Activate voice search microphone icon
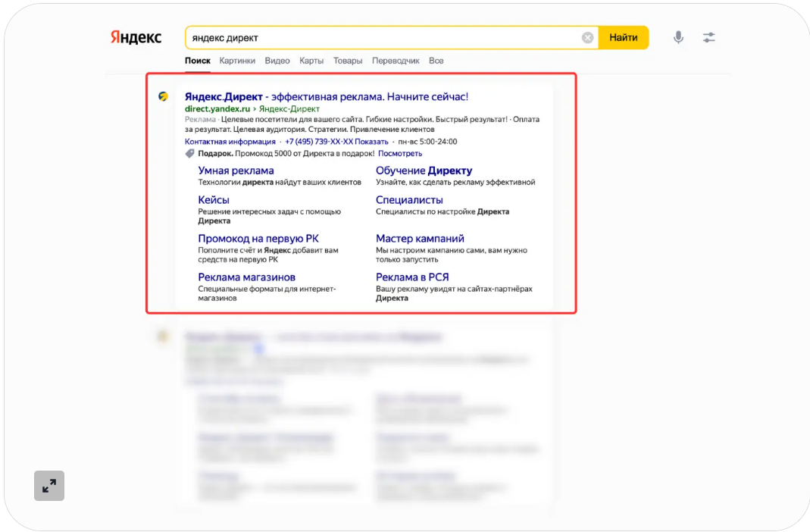The width and height of the screenshot is (810, 532). tap(678, 37)
